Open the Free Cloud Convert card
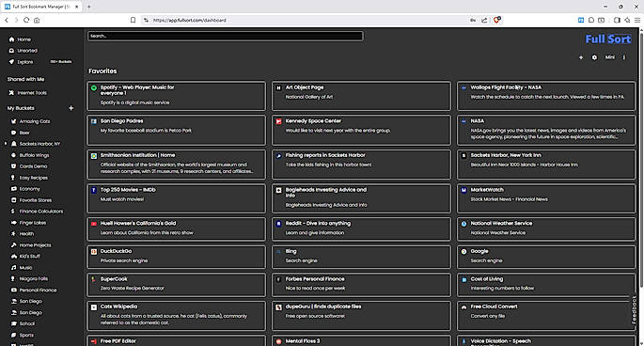The width and height of the screenshot is (644, 346). 546,316
